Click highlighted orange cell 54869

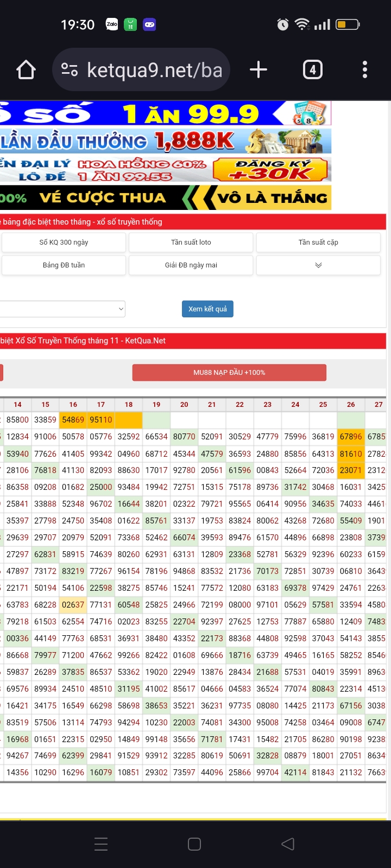(73, 420)
